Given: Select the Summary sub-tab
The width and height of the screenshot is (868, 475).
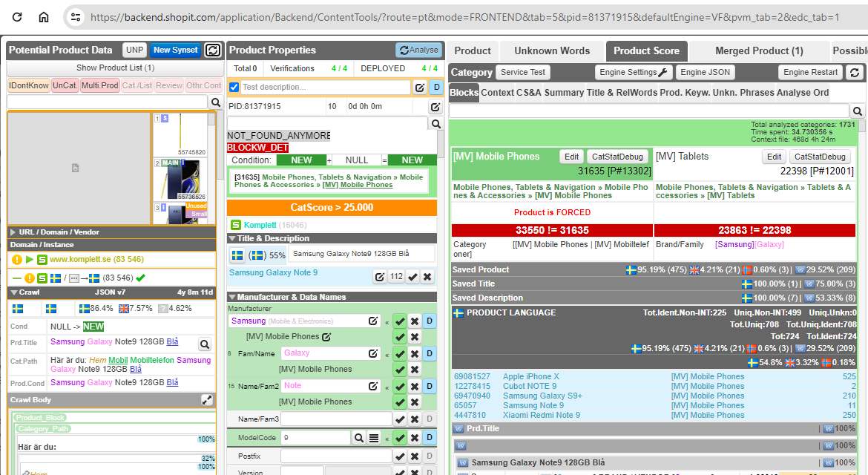Looking at the screenshot, I should click(564, 93).
